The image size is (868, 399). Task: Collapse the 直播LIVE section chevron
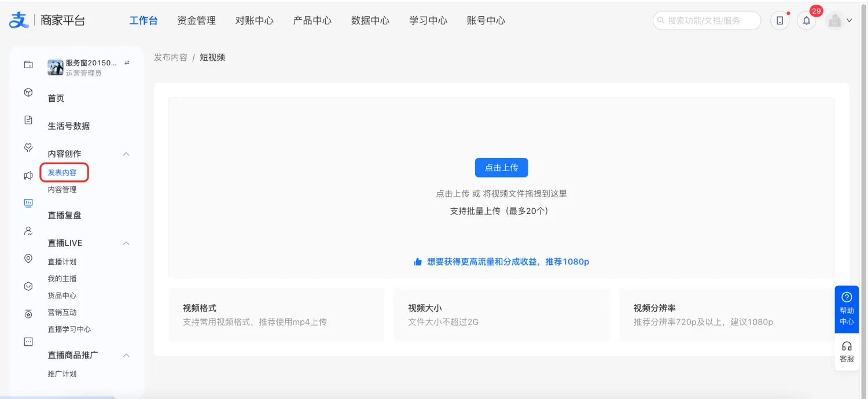click(x=126, y=243)
